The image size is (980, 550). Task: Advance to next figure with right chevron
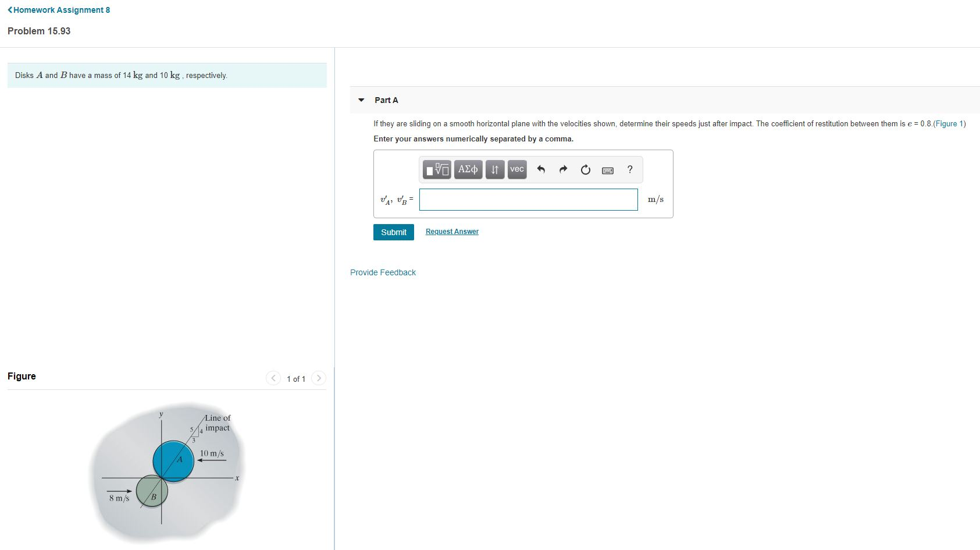click(319, 378)
